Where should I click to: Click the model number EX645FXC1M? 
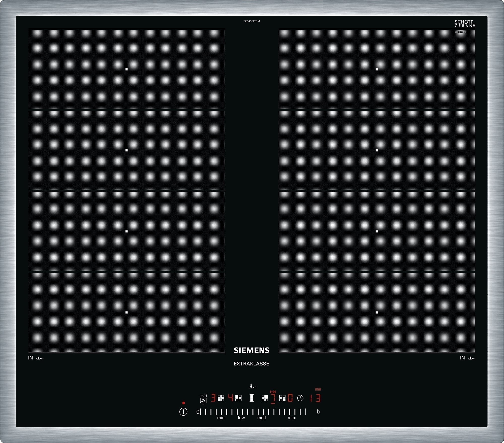click(251, 21)
